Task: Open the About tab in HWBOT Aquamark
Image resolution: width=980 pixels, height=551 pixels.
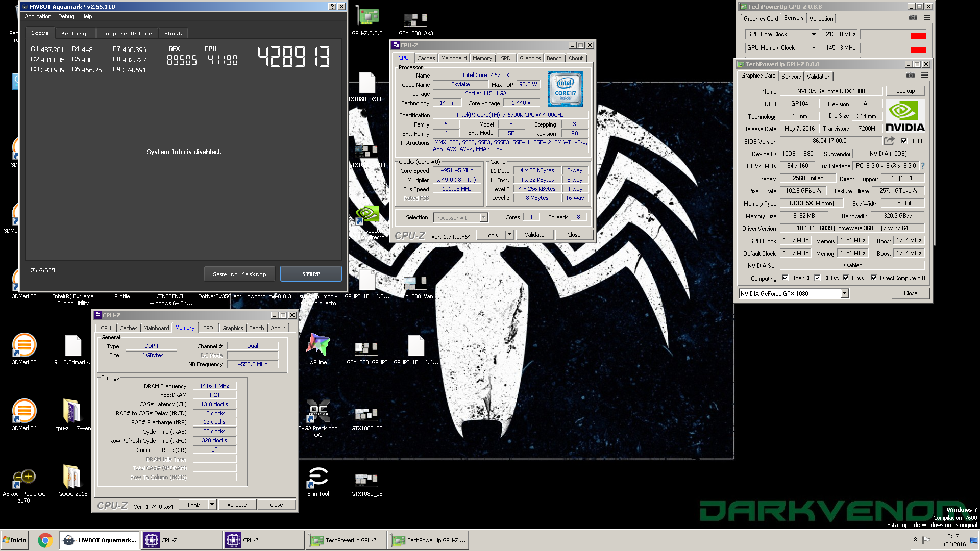Action: pos(173,33)
